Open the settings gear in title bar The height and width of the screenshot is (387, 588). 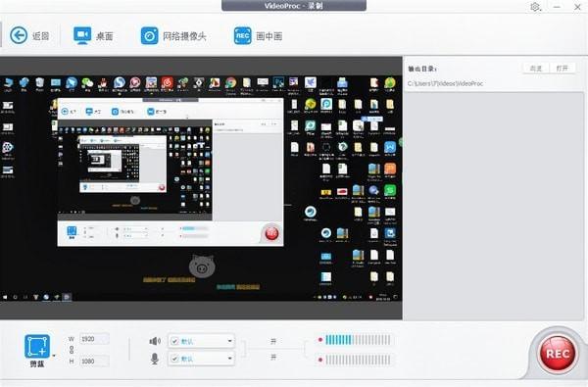pyautogui.click(x=535, y=7)
